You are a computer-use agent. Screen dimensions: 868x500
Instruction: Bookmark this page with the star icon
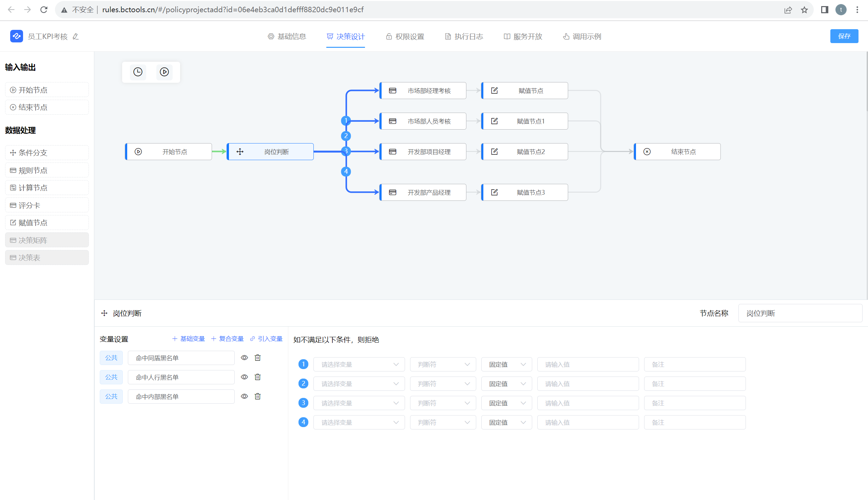[804, 9]
